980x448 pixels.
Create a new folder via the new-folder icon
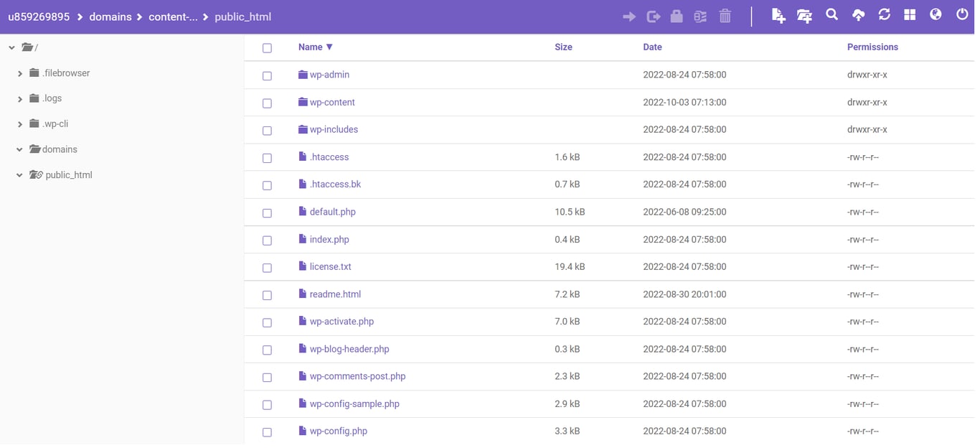[804, 14]
